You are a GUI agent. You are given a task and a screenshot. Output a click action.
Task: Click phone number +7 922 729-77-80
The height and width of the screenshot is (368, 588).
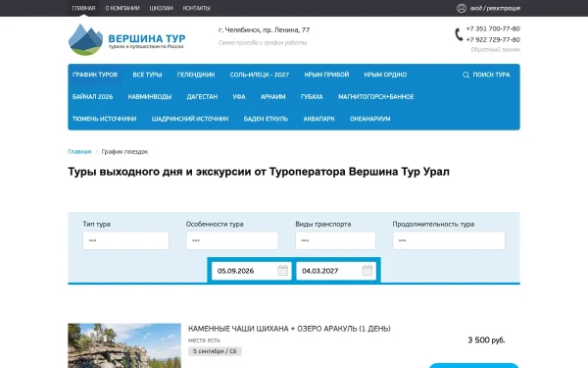493,39
